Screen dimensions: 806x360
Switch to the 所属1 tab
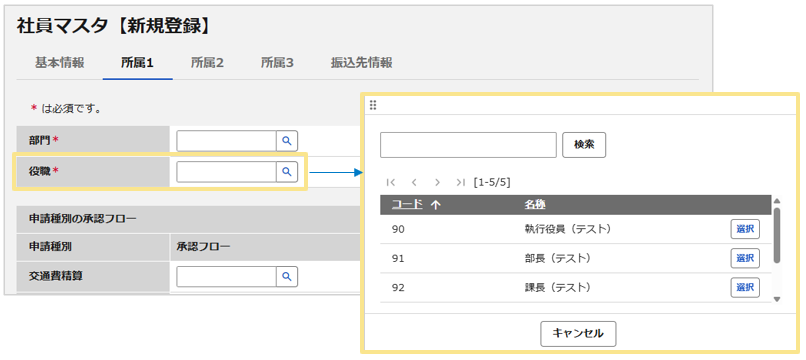click(x=137, y=63)
